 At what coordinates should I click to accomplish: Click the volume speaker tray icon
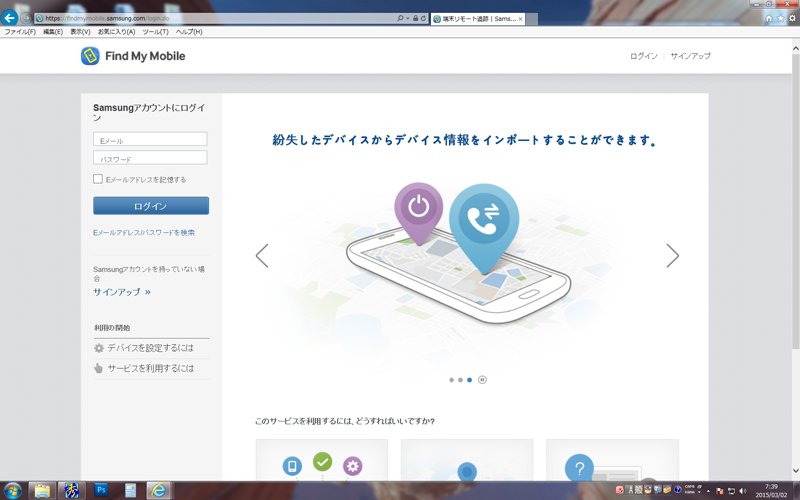click(x=742, y=491)
